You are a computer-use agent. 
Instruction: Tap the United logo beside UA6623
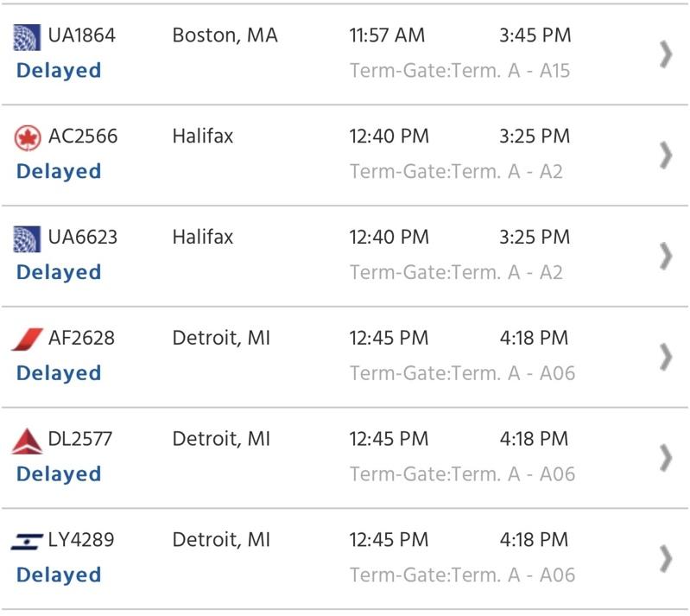point(27,239)
